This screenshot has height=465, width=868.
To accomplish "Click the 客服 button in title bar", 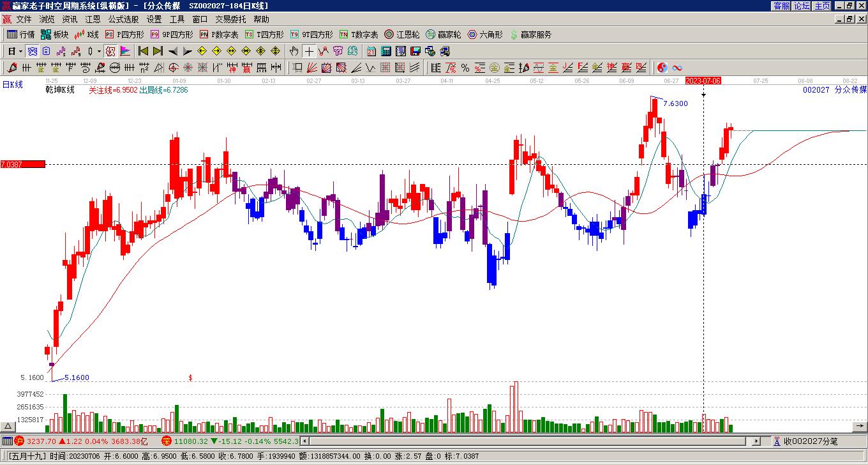I will (782, 6).
